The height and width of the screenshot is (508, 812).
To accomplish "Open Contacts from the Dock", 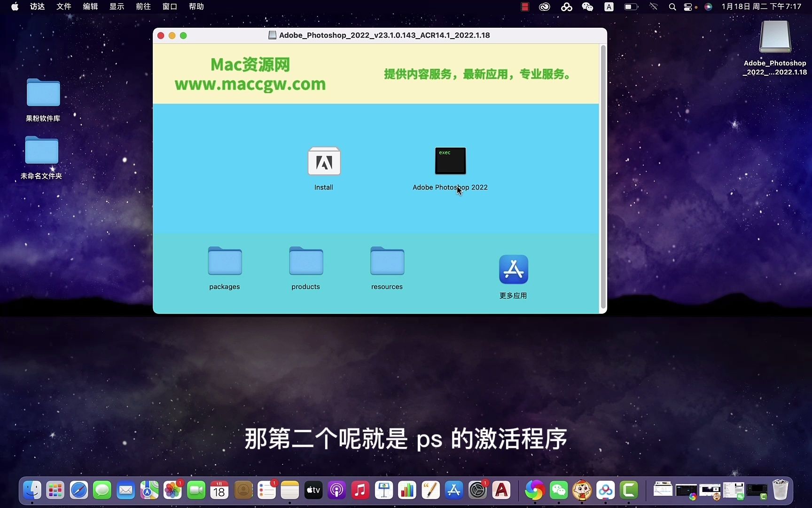I will click(x=243, y=491).
